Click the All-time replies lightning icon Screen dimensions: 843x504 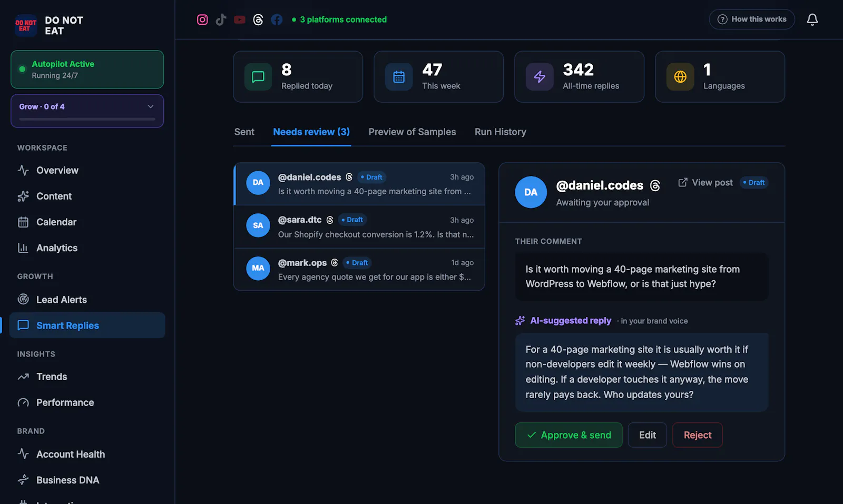(540, 77)
